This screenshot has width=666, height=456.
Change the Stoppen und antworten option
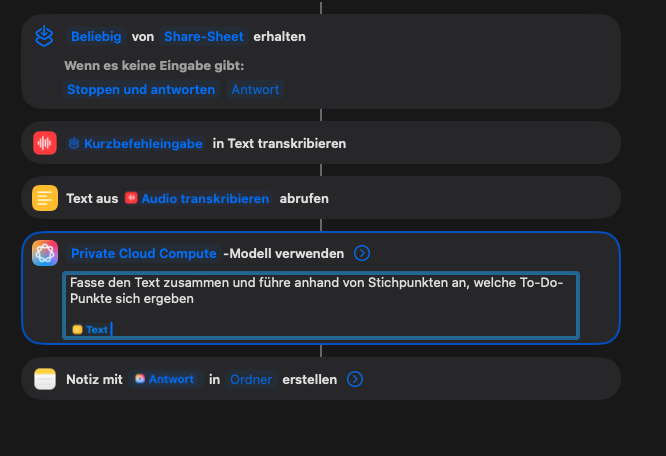141,89
